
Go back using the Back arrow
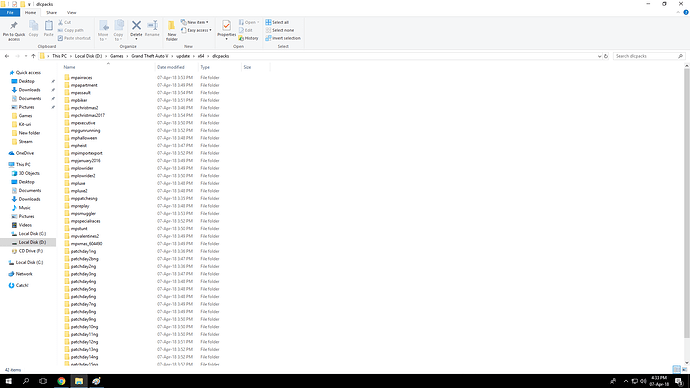[x=7, y=56]
